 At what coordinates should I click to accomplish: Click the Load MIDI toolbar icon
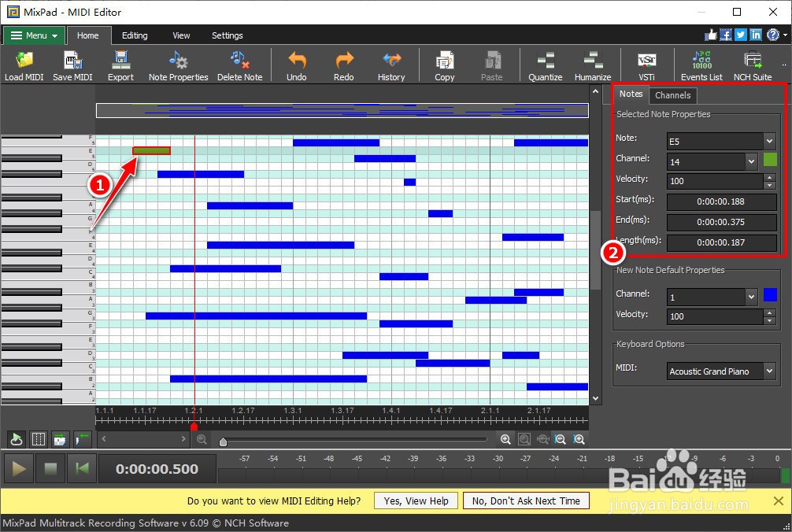(24, 66)
